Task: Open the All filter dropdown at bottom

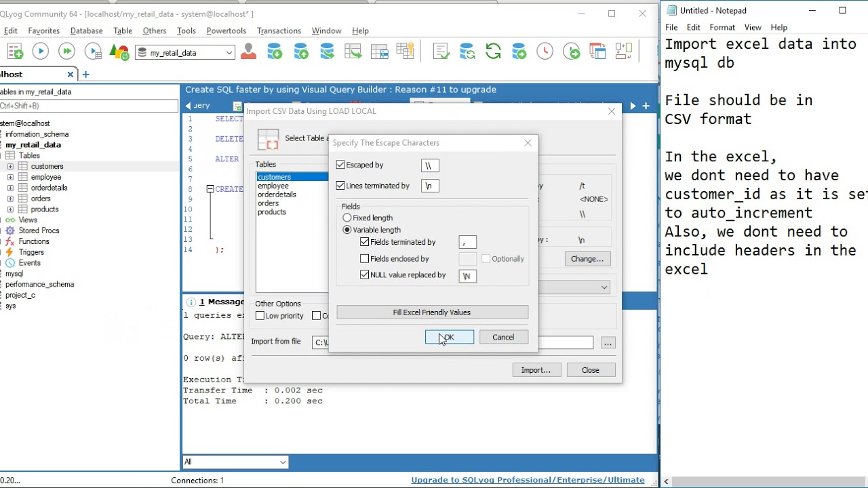Action: [283, 462]
